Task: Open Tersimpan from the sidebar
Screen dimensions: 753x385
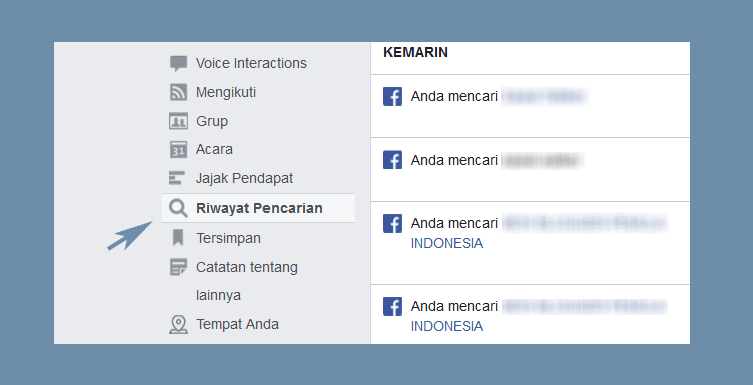Action: click(x=228, y=238)
